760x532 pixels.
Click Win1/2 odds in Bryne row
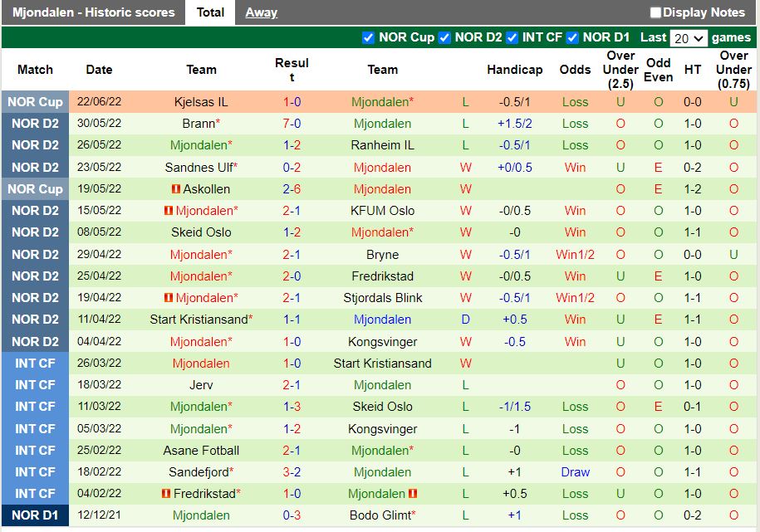[576, 254]
